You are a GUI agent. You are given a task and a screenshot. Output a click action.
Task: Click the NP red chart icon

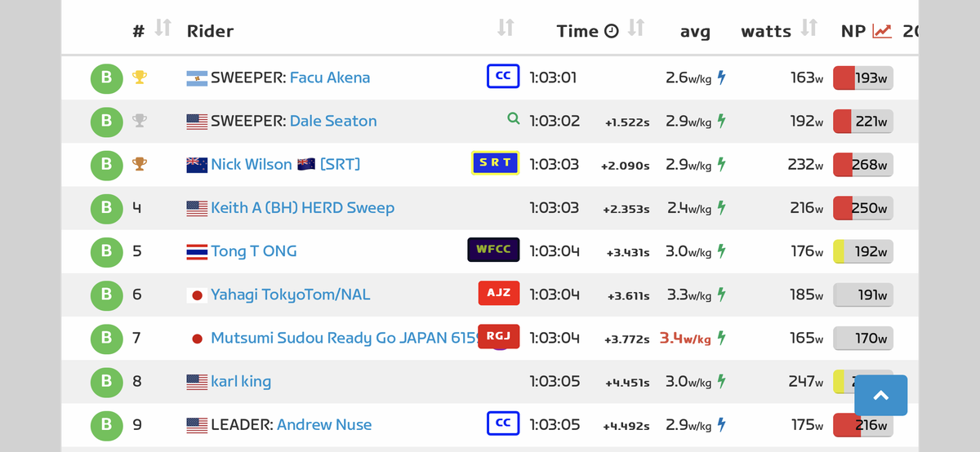pyautogui.click(x=882, y=31)
